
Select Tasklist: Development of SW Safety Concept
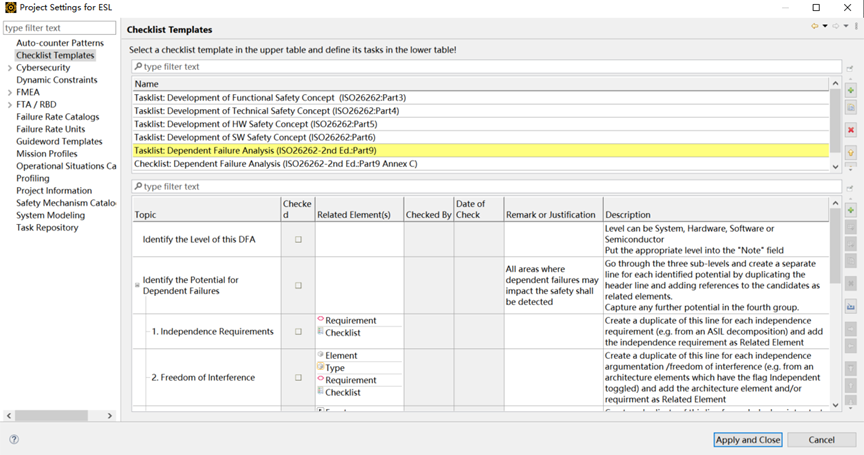480,137
